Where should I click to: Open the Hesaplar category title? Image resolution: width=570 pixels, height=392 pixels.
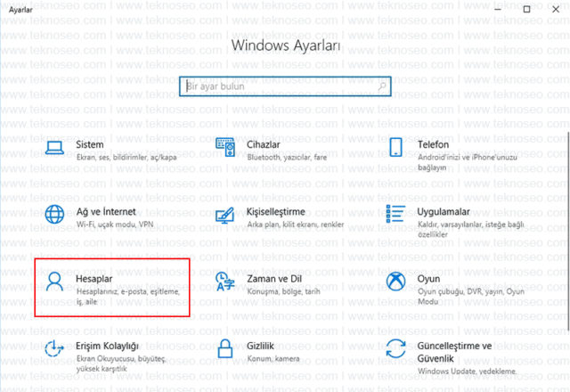click(94, 279)
